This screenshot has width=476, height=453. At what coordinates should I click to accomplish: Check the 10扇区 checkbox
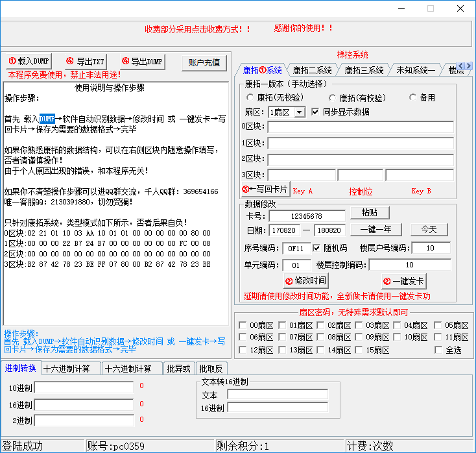397,337
